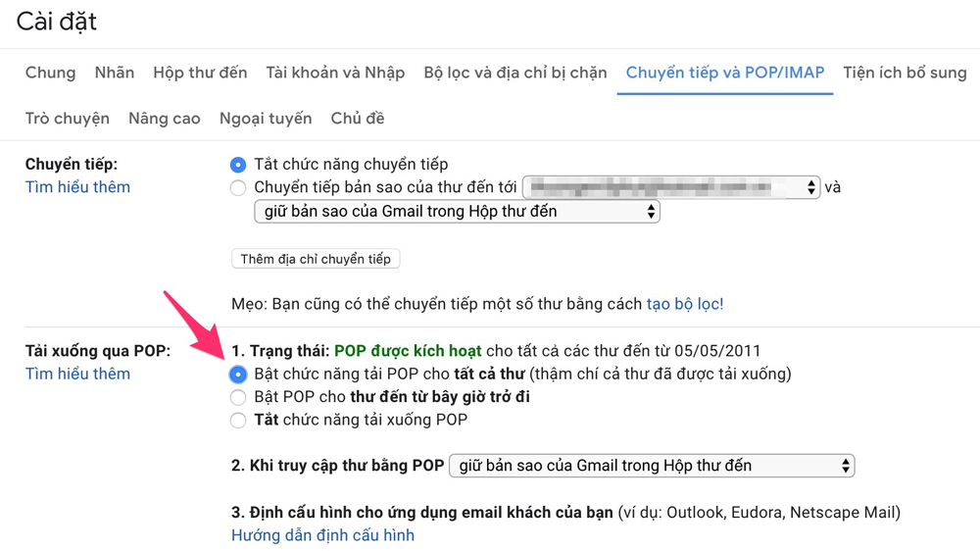Viewport: 980px width, 551px height.
Task: Switch to the Nâng cao tab
Action: click(165, 119)
